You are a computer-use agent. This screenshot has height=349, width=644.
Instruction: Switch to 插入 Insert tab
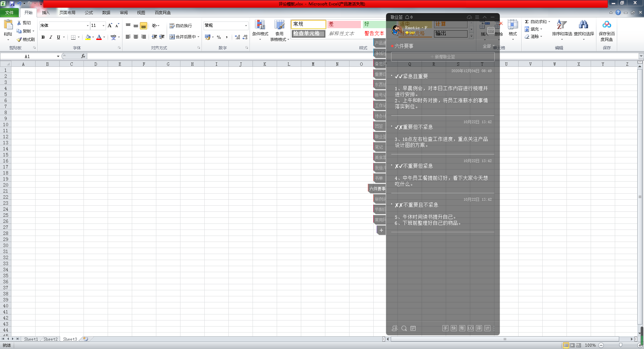tap(46, 13)
